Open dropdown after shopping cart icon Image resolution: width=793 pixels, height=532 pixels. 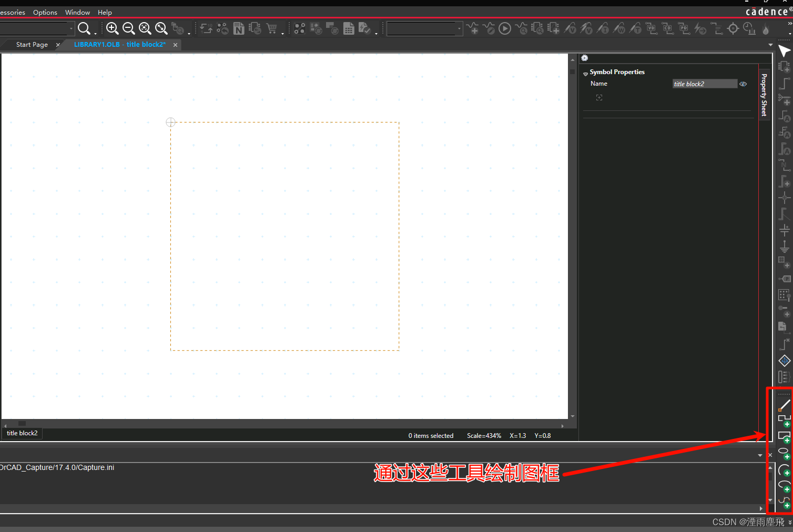pyautogui.click(x=282, y=33)
